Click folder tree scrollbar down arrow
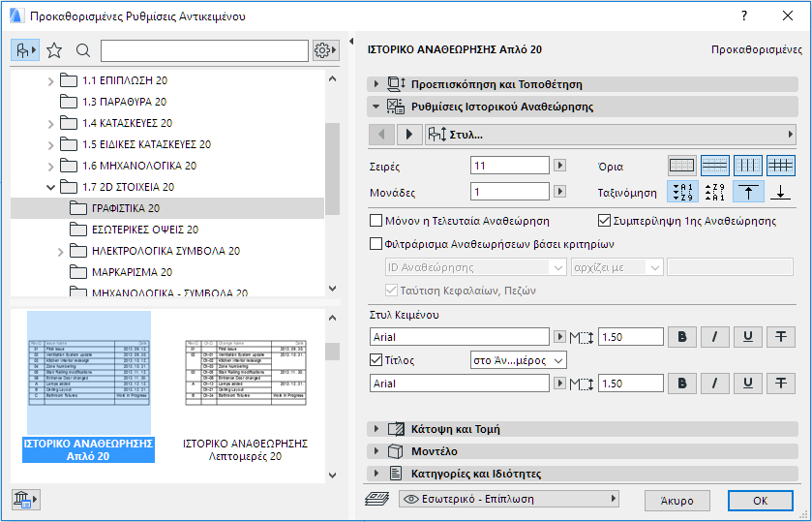This screenshot has width=812, height=522. [x=333, y=289]
